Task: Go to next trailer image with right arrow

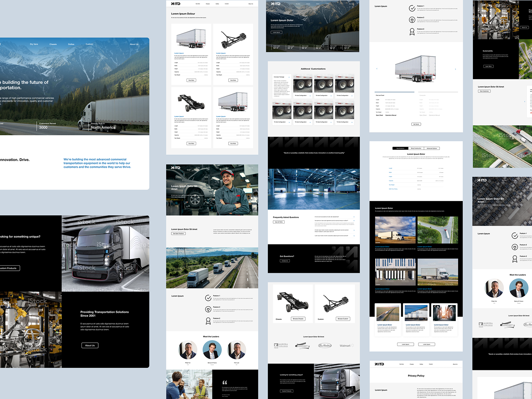Action: coord(455,69)
